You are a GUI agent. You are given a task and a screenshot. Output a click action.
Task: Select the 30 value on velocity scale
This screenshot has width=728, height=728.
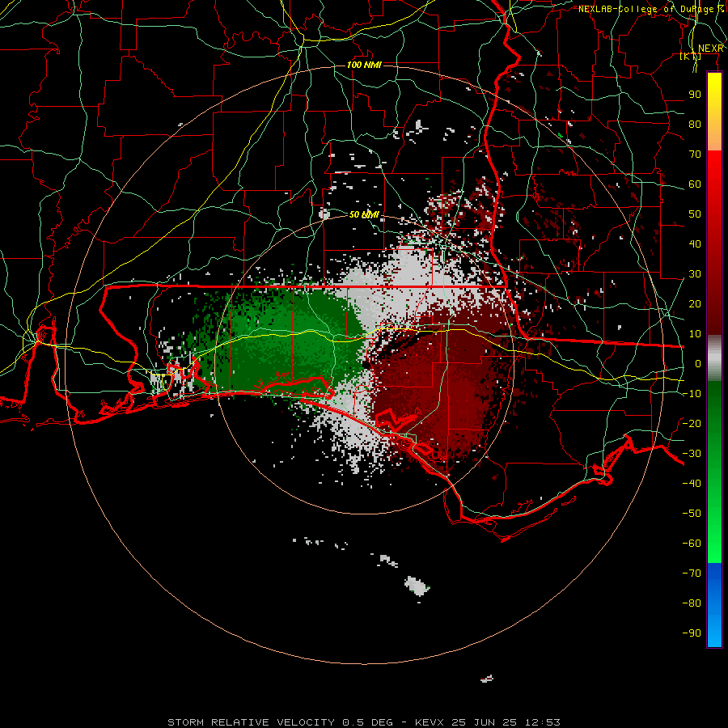coord(695,274)
